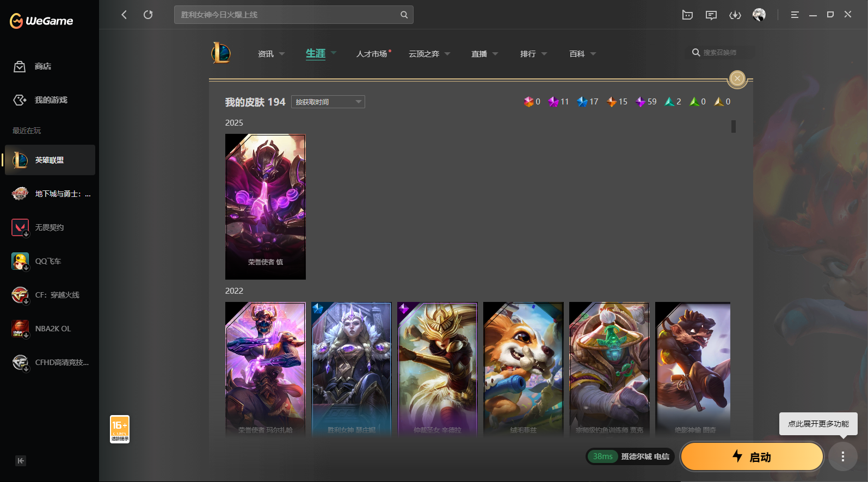
Task: Open the 绒毛菲兹 skin card
Action: [x=524, y=369]
